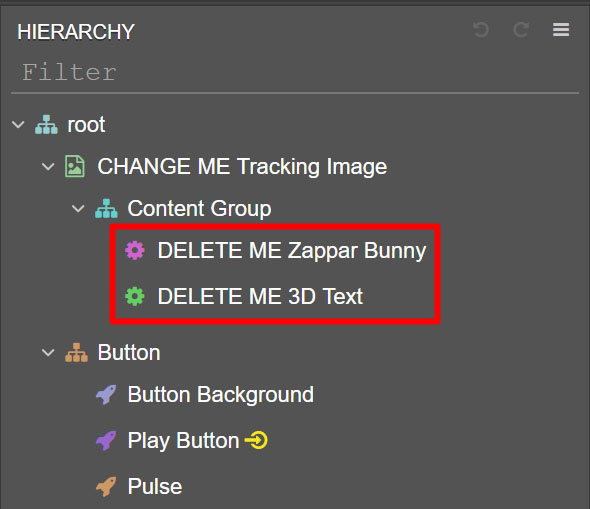Click the Button Background rocket icon

click(106, 395)
